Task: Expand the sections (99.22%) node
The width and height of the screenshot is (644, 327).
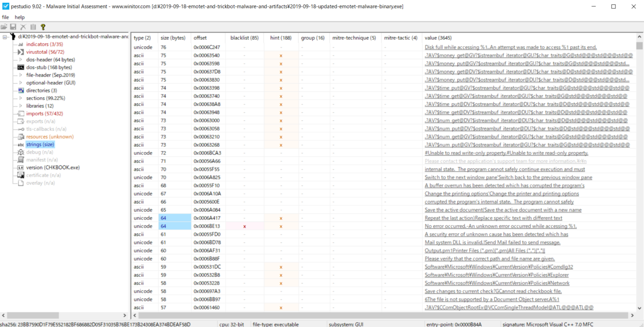Action: pos(21,98)
